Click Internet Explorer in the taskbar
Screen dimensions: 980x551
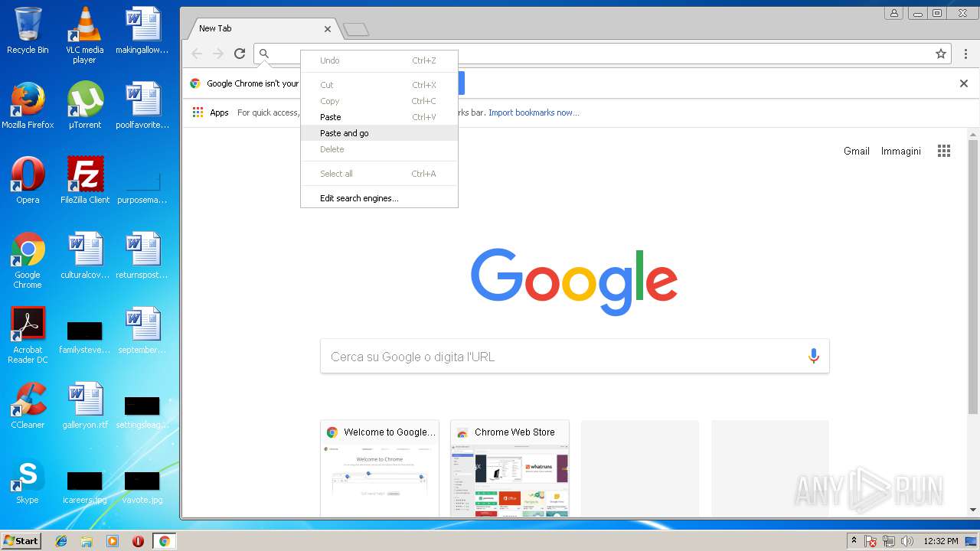61,541
